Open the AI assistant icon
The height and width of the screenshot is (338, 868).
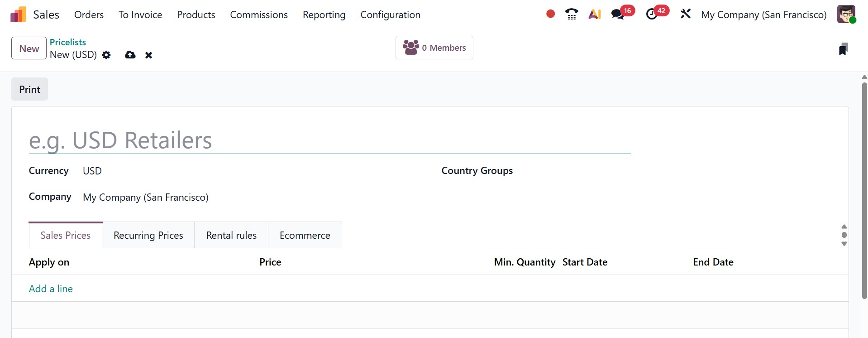click(x=595, y=14)
